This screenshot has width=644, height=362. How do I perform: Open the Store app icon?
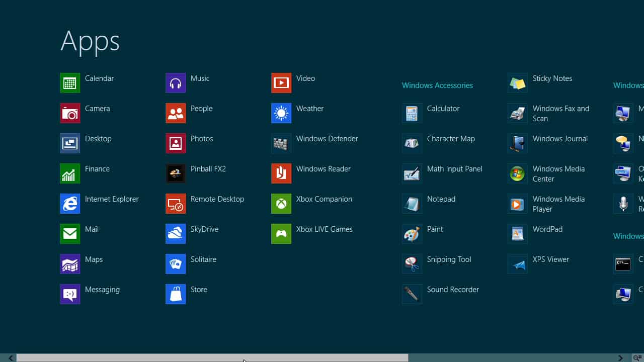pos(176,294)
